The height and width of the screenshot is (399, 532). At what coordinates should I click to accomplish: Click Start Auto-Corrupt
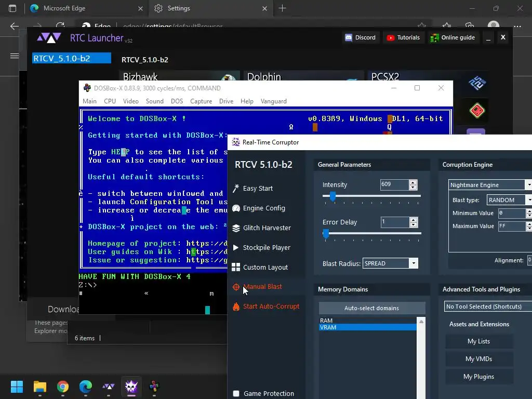[266, 307]
